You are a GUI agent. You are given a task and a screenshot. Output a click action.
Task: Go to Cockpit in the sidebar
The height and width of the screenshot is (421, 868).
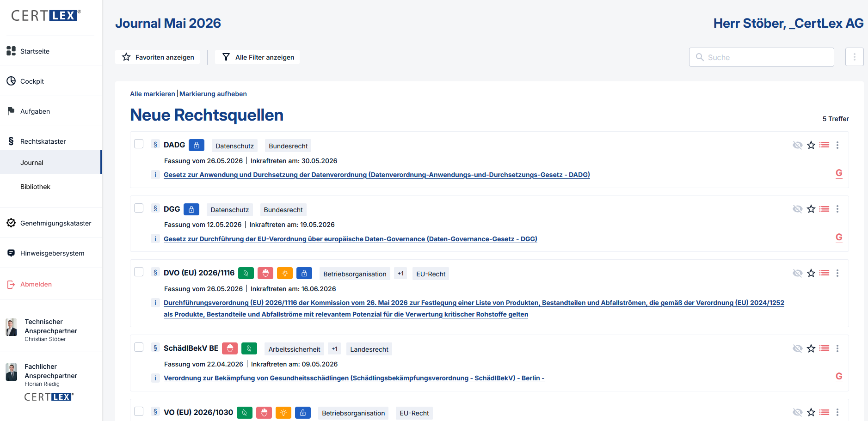pos(32,81)
